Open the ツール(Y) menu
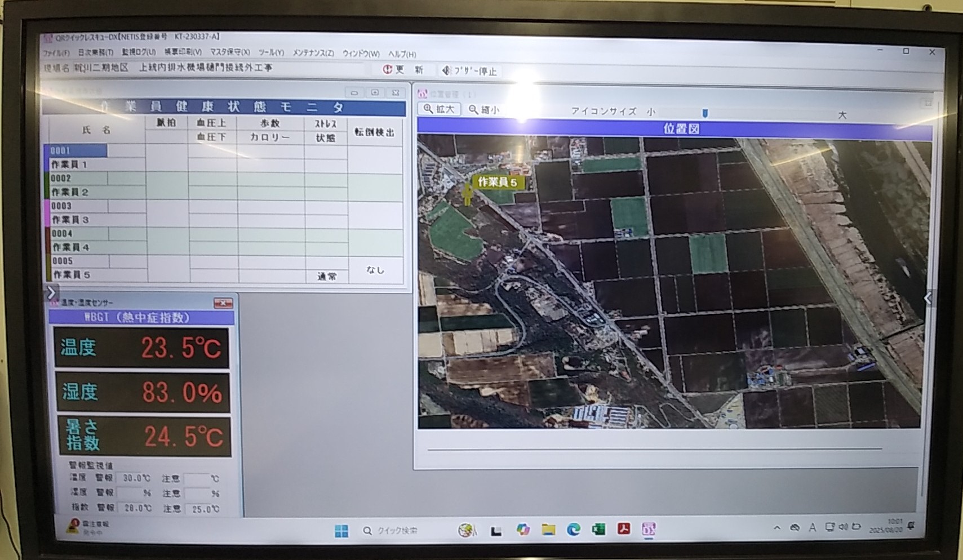The height and width of the screenshot is (560, 963). coord(271,52)
